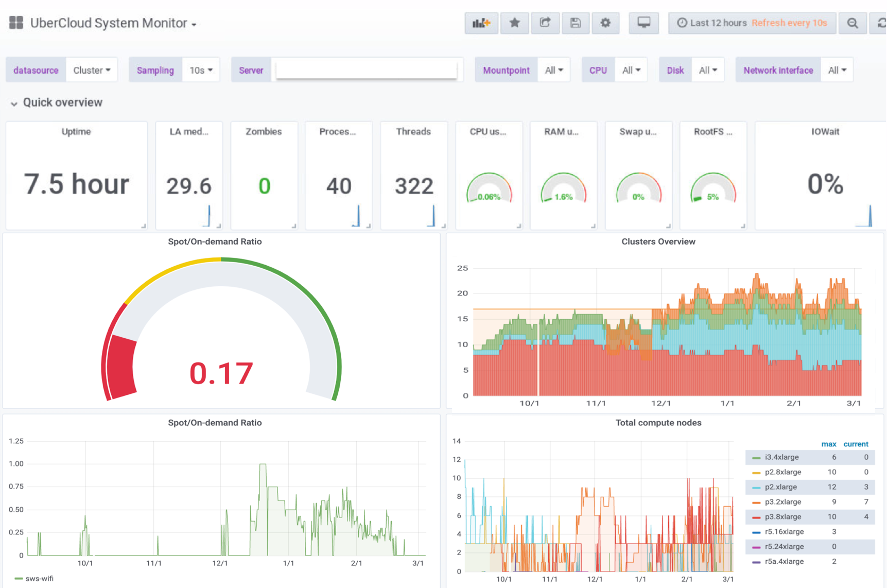Toggle p2.xlarge series in legend

[x=780, y=487]
